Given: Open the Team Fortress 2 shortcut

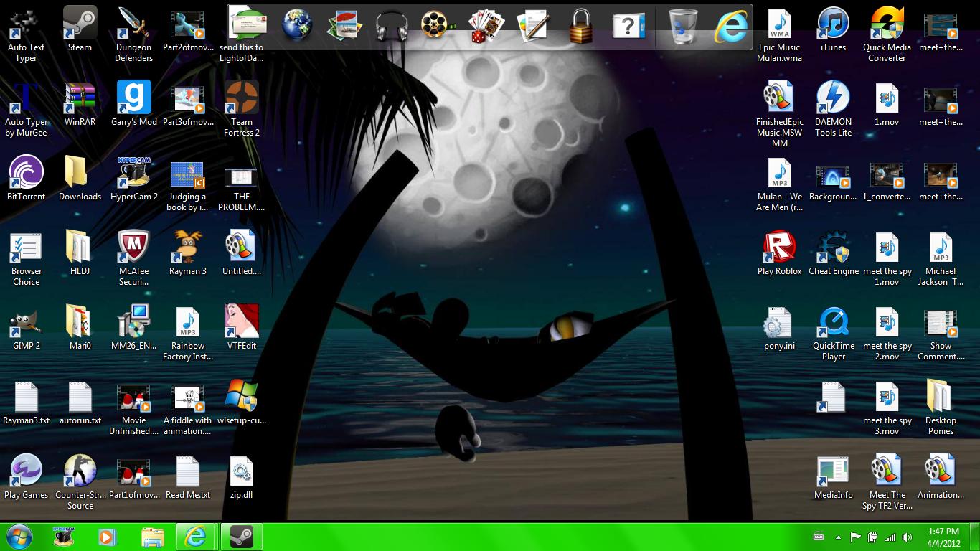Looking at the screenshot, I should click(242, 109).
